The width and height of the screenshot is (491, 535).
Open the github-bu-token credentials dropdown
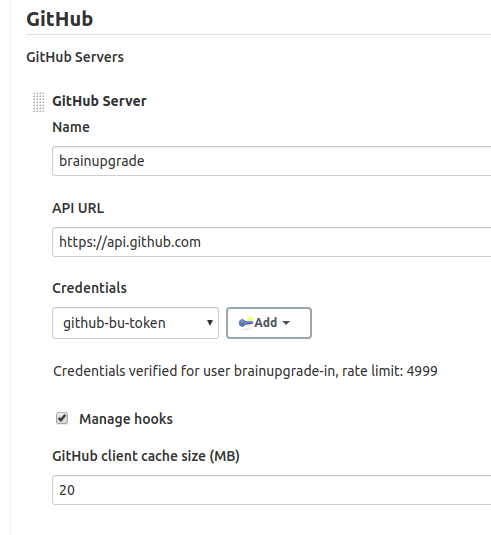pyautogui.click(x=135, y=323)
